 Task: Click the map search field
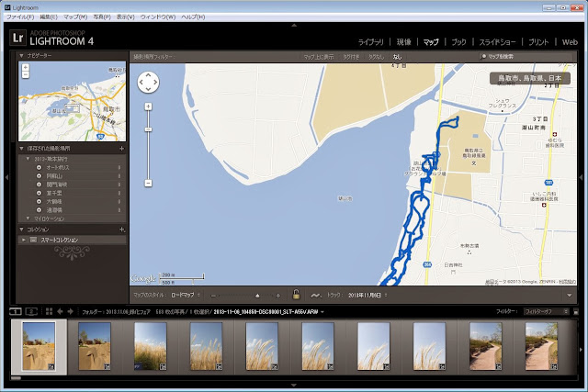[x=526, y=57]
